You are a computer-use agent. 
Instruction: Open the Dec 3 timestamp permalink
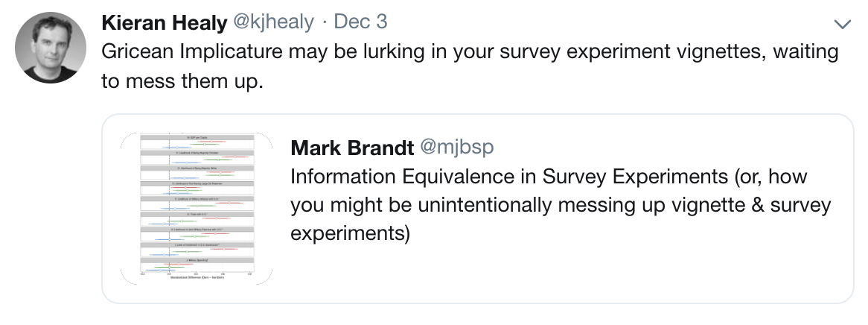click(360, 22)
